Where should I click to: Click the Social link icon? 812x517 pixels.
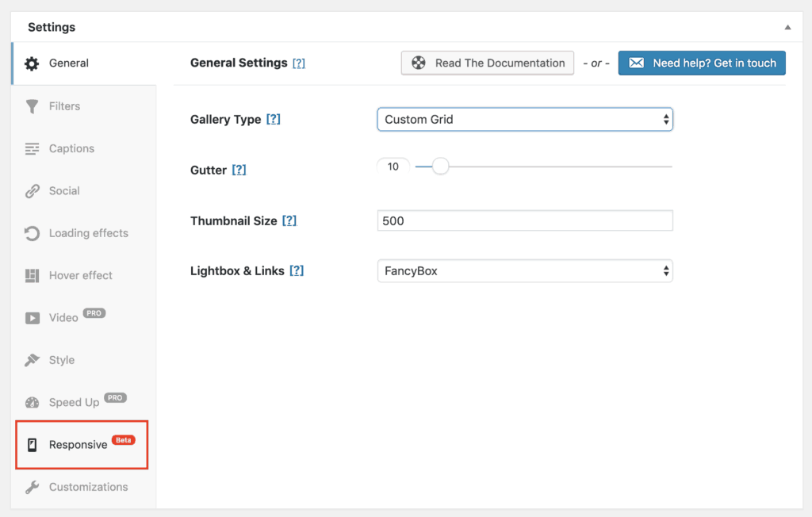(x=31, y=190)
